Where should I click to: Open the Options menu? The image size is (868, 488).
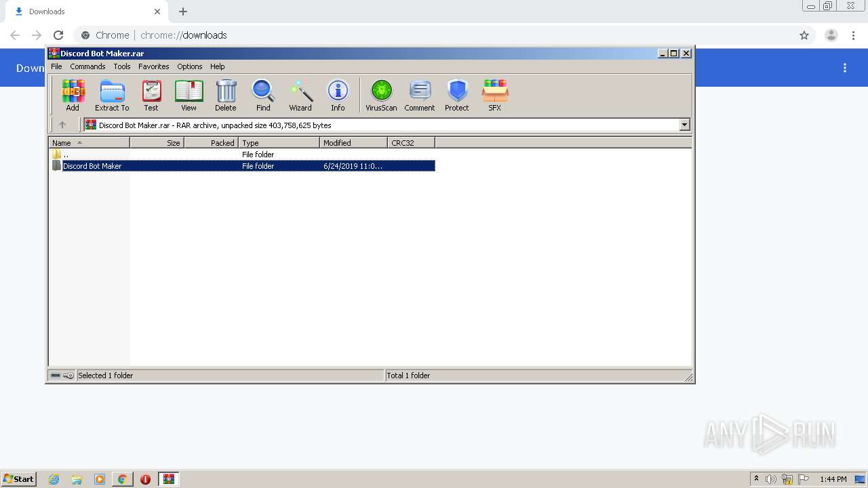[190, 66]
